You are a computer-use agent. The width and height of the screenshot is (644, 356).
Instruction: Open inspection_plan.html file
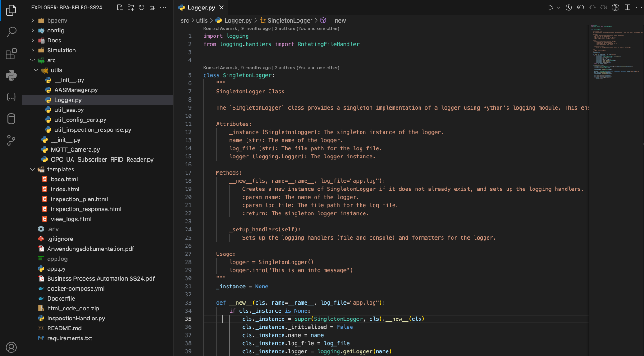(97, 199)
